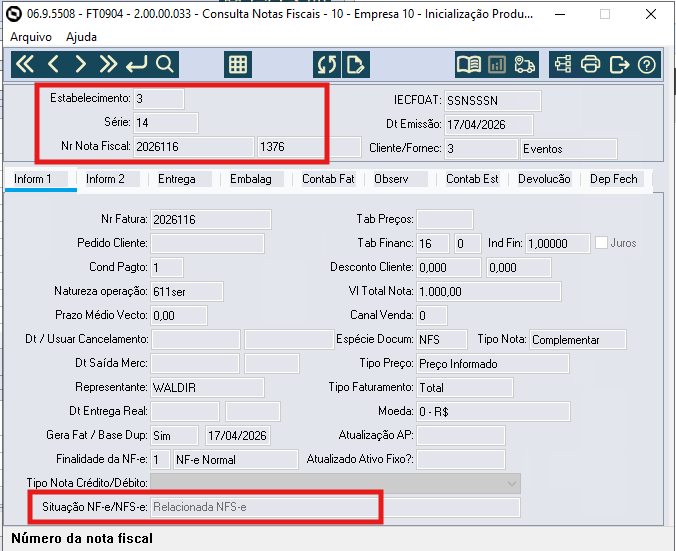Close the Consulta Notas Fiscais window
The image size is (676, 551).
click(x=651, y=14)
